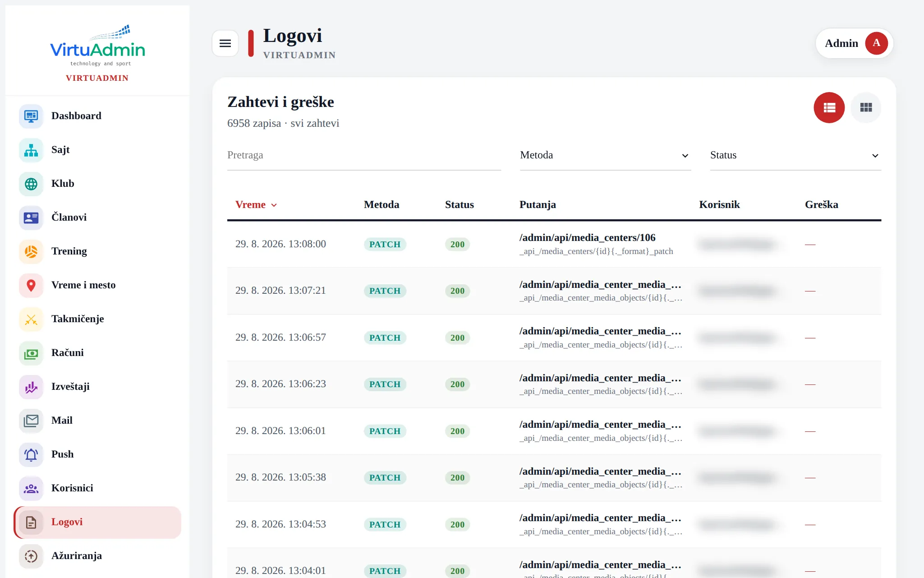
Task: Click the Metoda column header
Action: click(382, 205)
